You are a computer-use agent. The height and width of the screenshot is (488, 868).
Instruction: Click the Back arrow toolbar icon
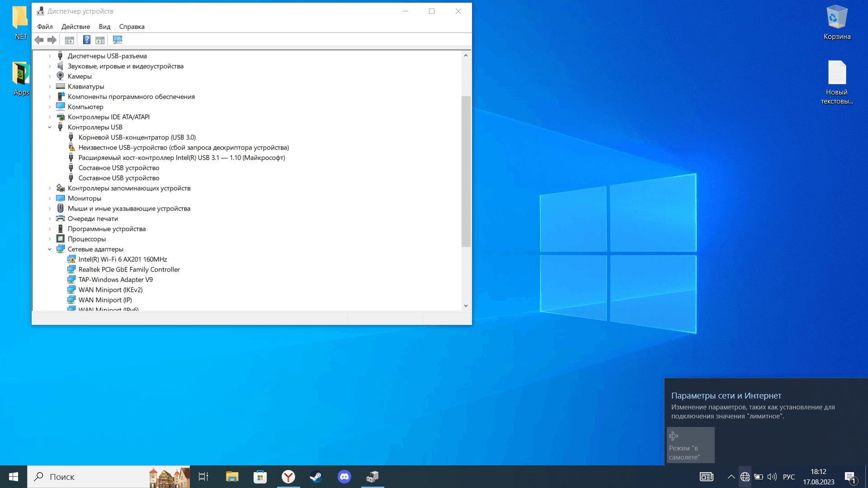pyautogui.click(x=39, y=40)
